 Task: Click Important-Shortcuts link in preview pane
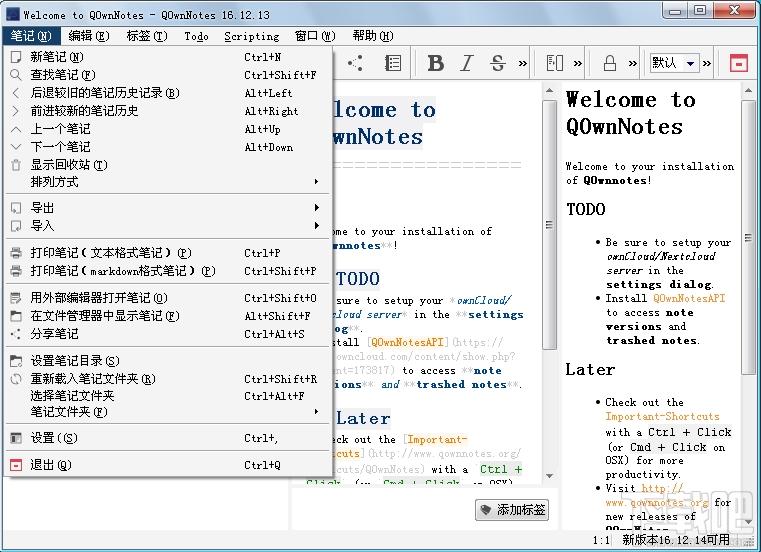[662, 416]
